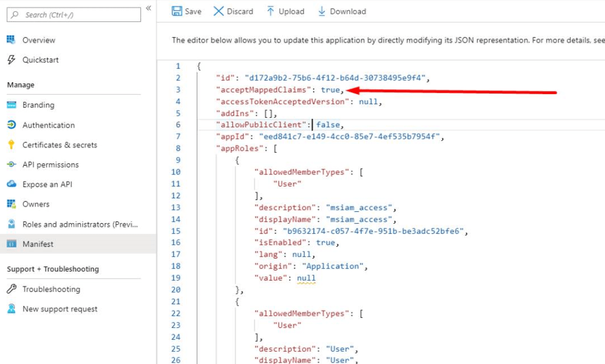This screenshot has height=364, width=605.
Task: Click the Discard X icon
Action: 218,11
